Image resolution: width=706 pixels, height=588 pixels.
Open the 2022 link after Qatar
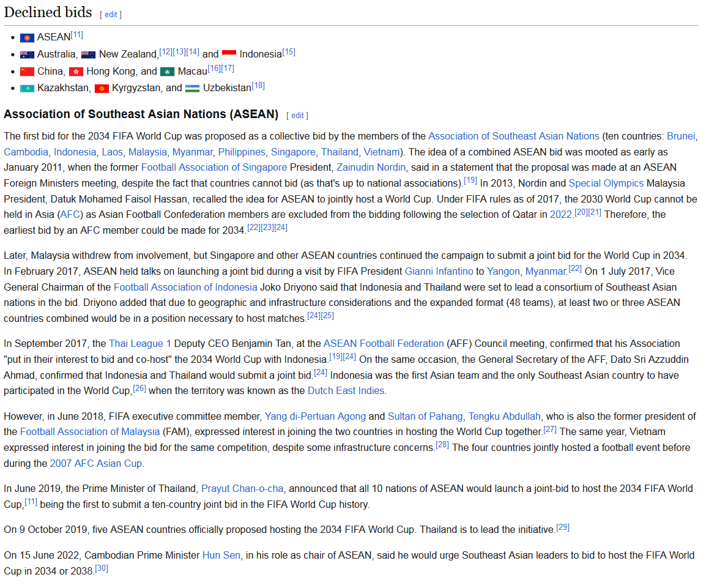click(560, 214)
